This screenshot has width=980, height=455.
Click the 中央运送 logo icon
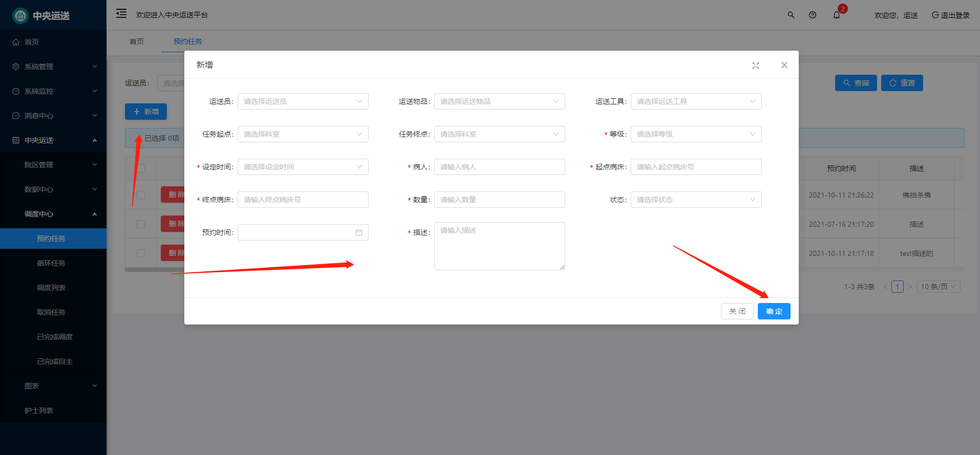click(20, 16)
